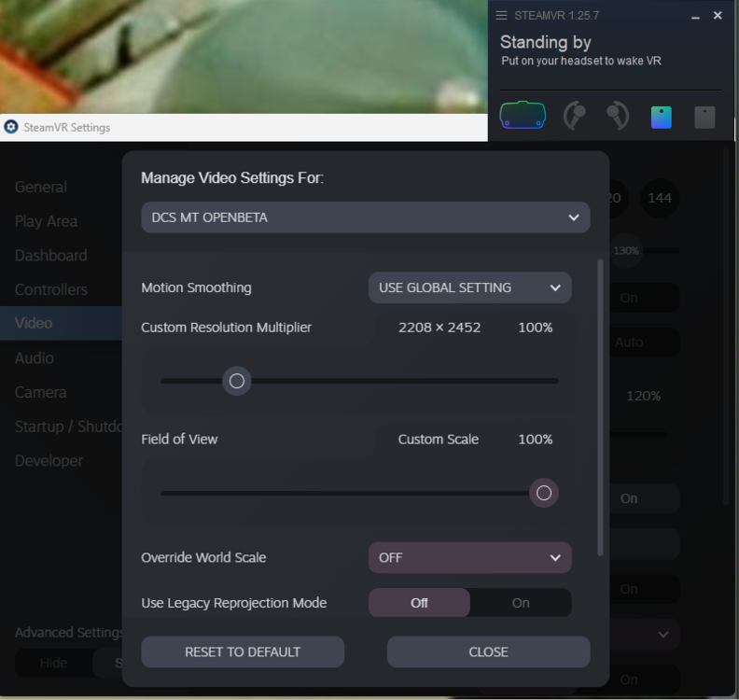739x700 pixels.
Task: Click the dimmed 120% value behind dialog
Action: (x=643, y=396)
